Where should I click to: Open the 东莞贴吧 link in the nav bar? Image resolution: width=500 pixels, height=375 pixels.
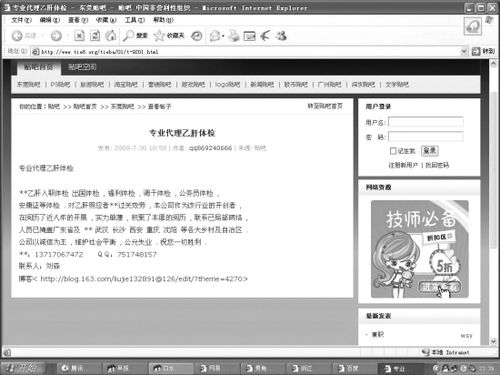tap(29, 84)
